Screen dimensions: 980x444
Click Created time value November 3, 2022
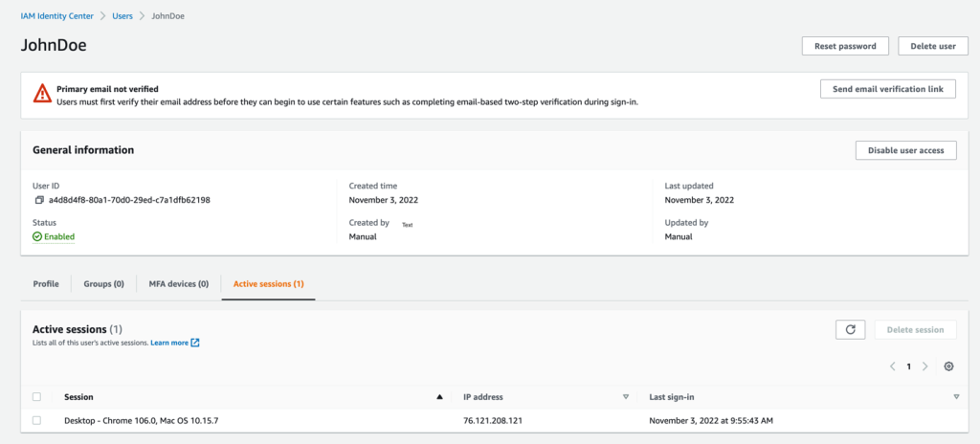[x=384, y=200]
